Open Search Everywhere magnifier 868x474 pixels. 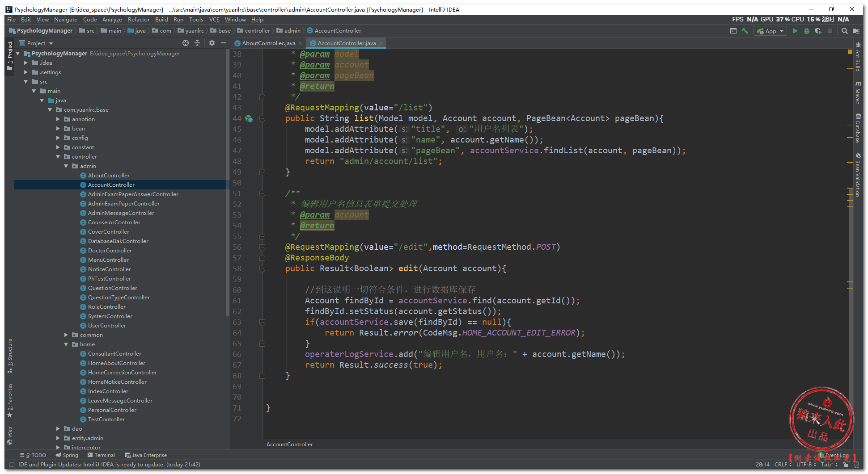[844, 31]
